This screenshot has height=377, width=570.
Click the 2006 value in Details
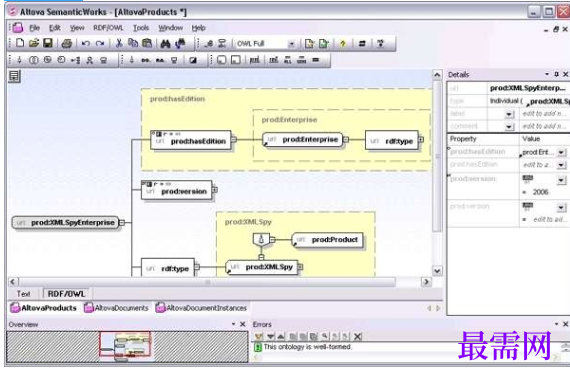click(x=540, y=192)
